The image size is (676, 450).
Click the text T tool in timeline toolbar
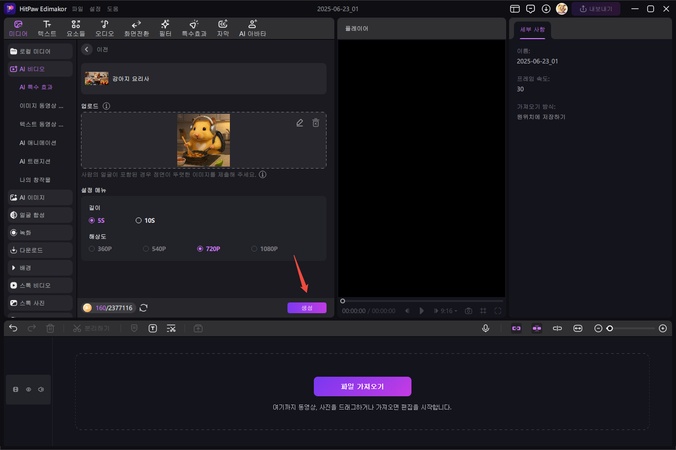(x=153, y=328)
